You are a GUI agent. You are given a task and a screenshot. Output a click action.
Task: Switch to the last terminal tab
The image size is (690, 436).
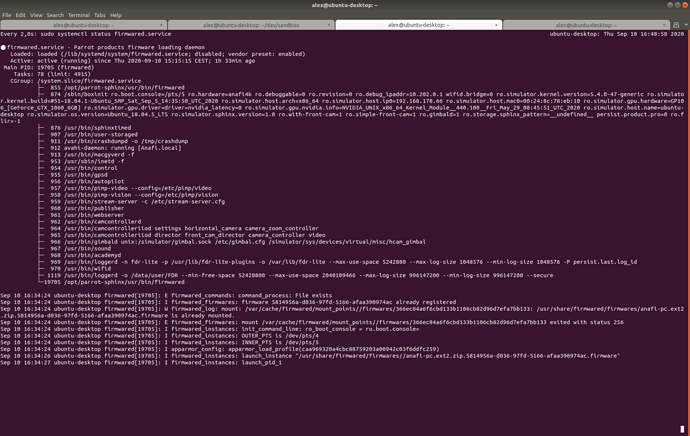(586, 25)
